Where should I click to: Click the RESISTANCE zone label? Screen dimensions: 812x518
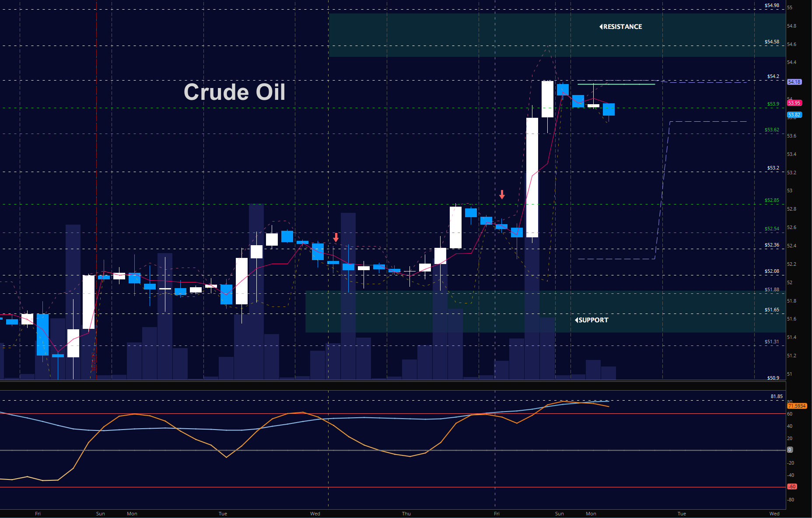620,26
